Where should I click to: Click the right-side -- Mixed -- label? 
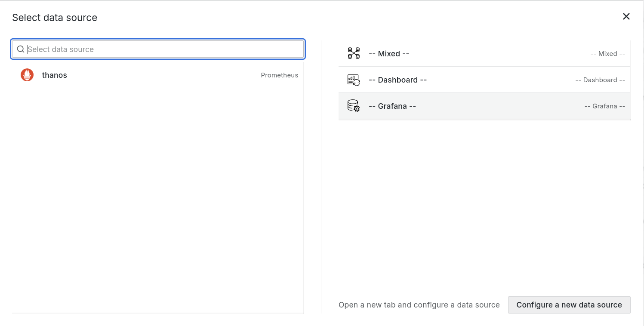coord(607,54)
